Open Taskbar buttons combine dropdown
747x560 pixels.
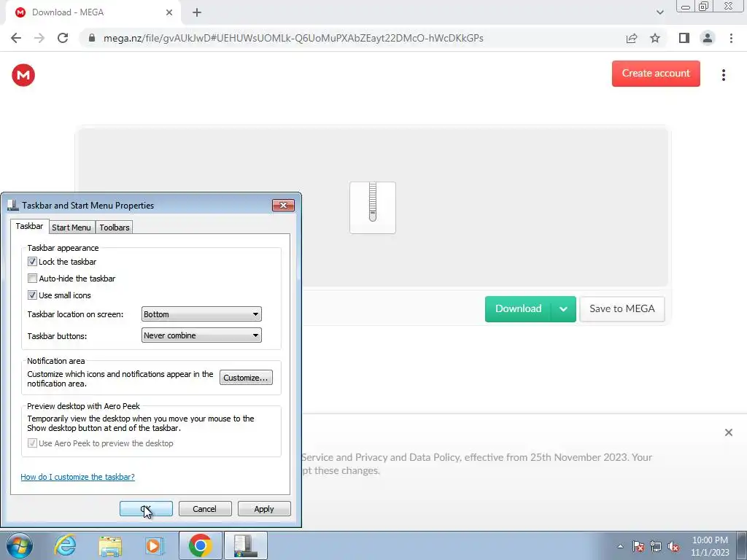pos(201,335)
